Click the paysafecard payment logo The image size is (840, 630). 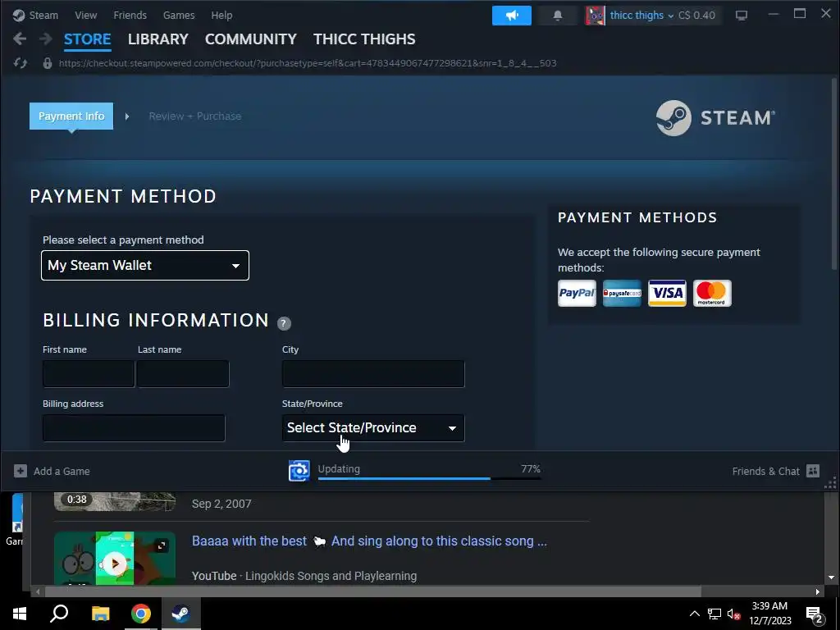click(622, 293)
